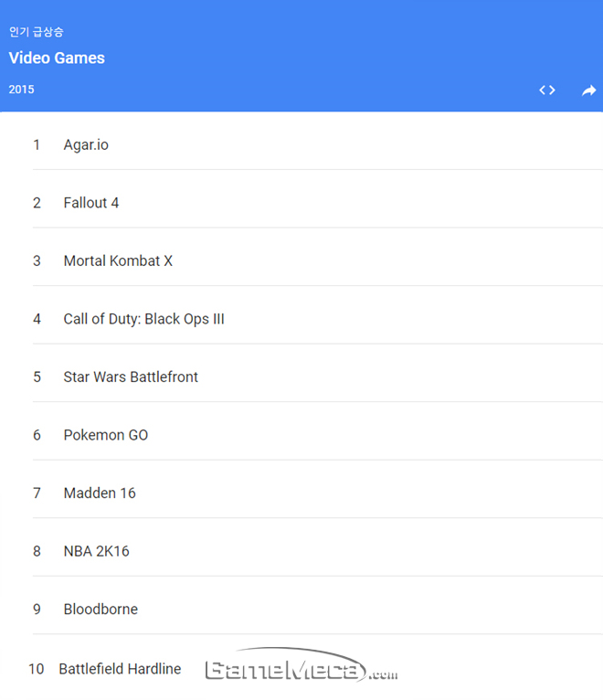
Task: Click the Video Games heading
Action: [x=57, y=58]
